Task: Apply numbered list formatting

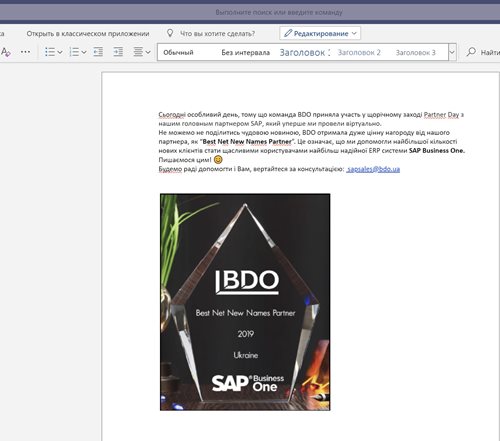Action: (74, 52)
